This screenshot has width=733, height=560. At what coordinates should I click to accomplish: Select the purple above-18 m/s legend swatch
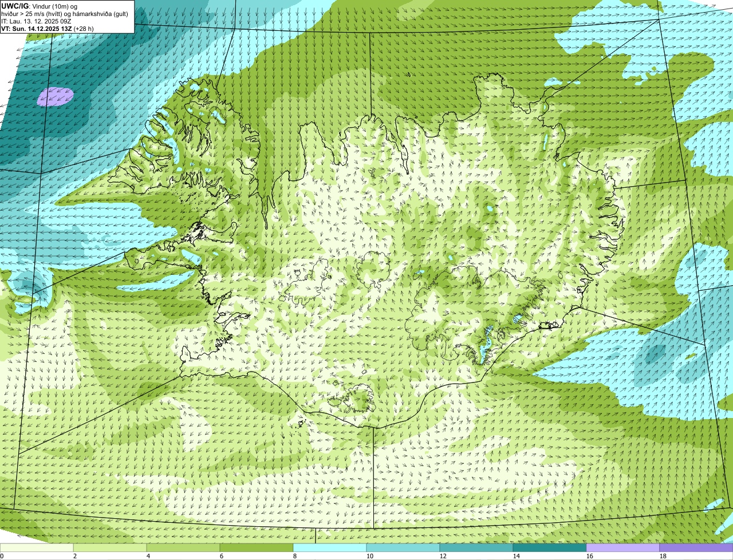[x=696, y=547]
